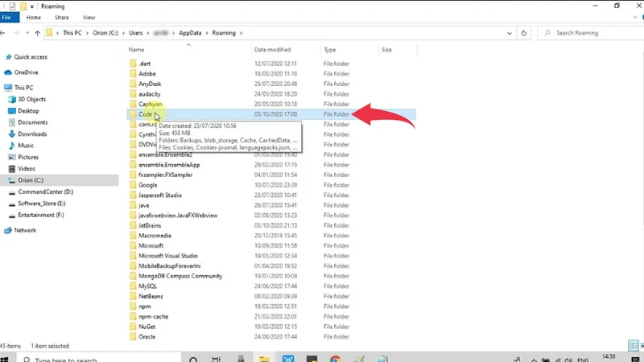
Task: Refresh the Roaming folder view
Action: pyautogui.click(x=524, y=33)
